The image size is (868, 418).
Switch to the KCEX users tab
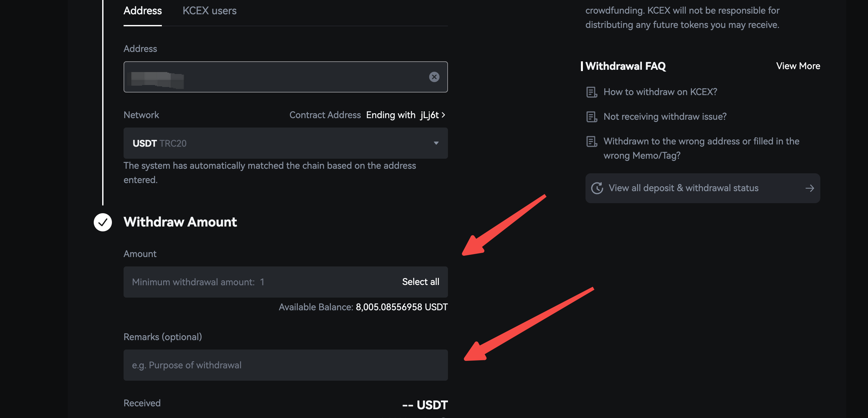pyautogui.click(x=209, y=11)
